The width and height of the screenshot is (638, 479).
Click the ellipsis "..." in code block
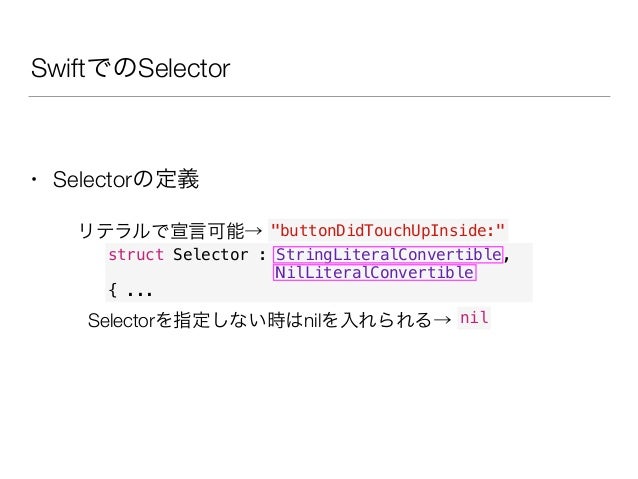coord(140,293)
